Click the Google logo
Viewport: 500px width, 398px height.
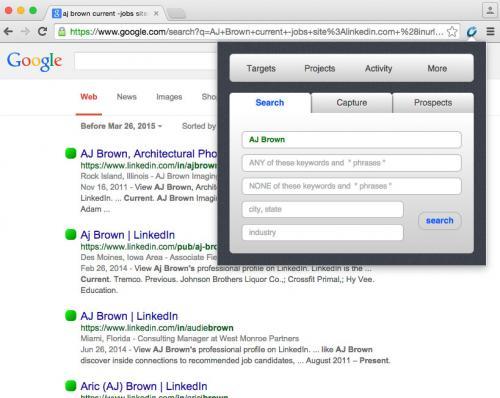tap(34, 61)
